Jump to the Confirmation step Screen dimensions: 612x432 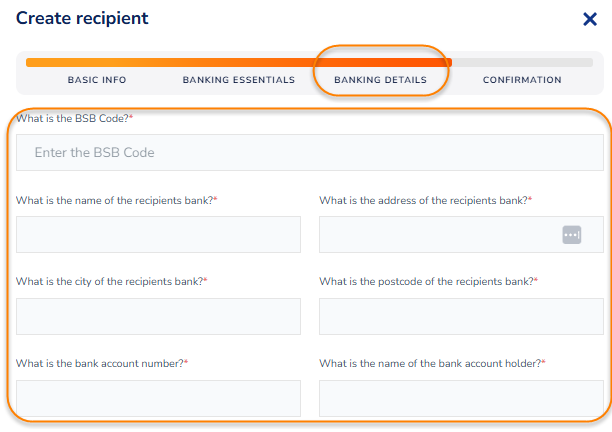[x=522, y=80]
